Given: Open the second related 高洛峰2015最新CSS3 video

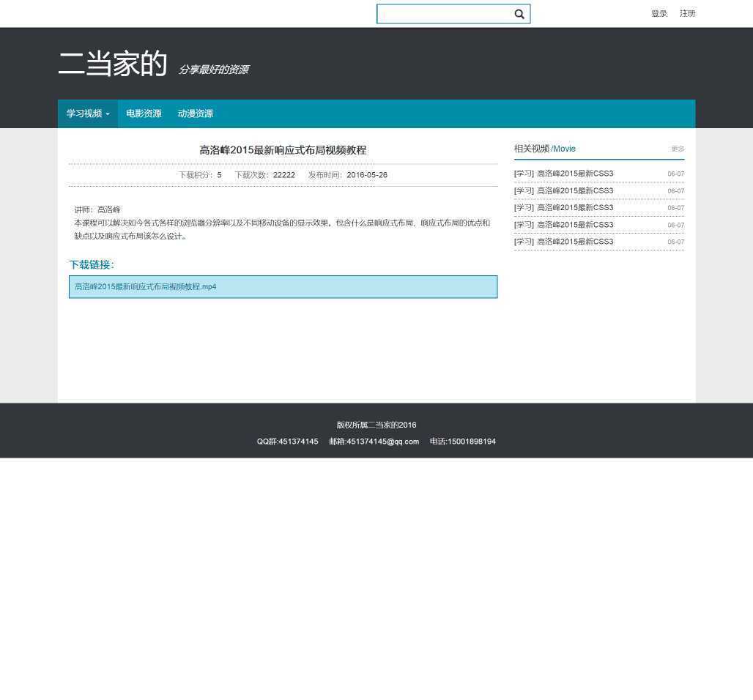Looking at the screenshot, I should 574,191.
